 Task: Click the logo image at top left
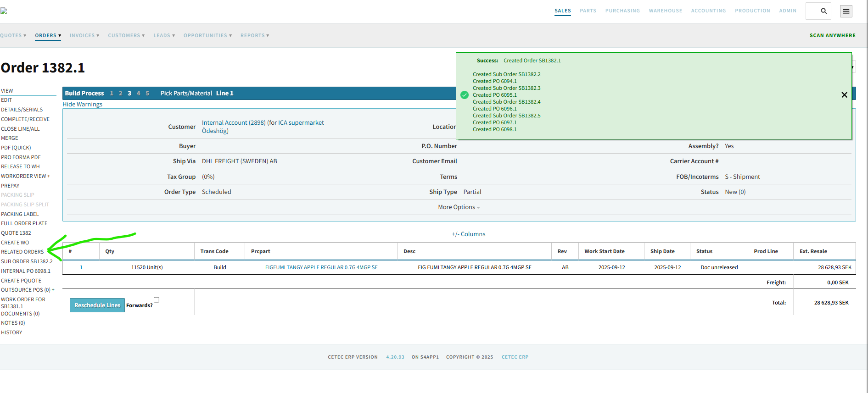point(4,11)
